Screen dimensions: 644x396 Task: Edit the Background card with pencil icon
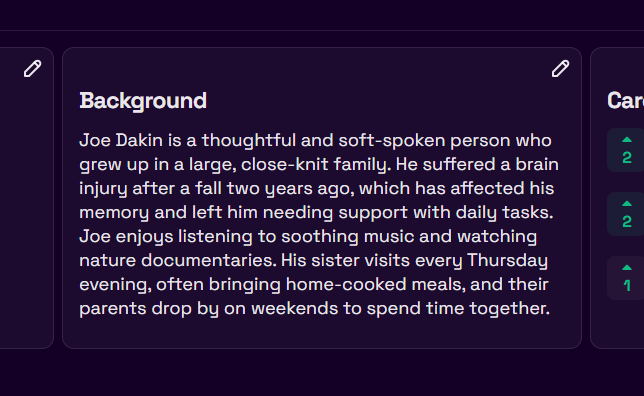[x=560, y=69]
